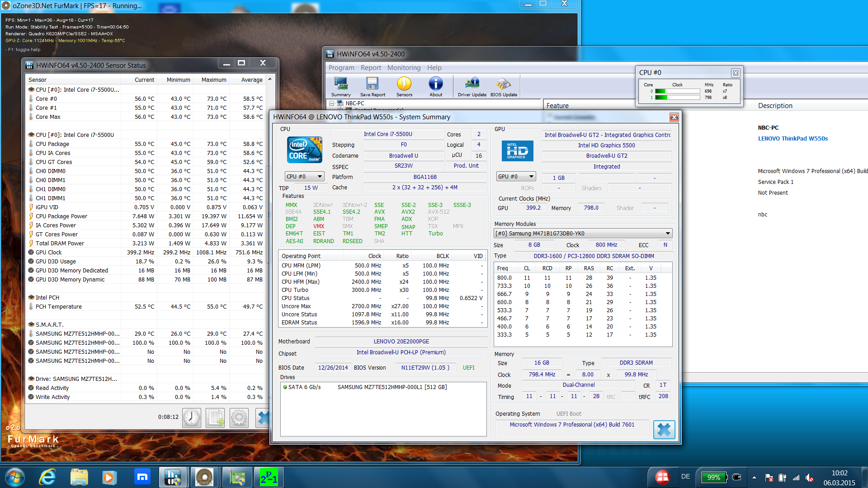
Task: Reset sensor timer with the clock icon
Action: 192,417
